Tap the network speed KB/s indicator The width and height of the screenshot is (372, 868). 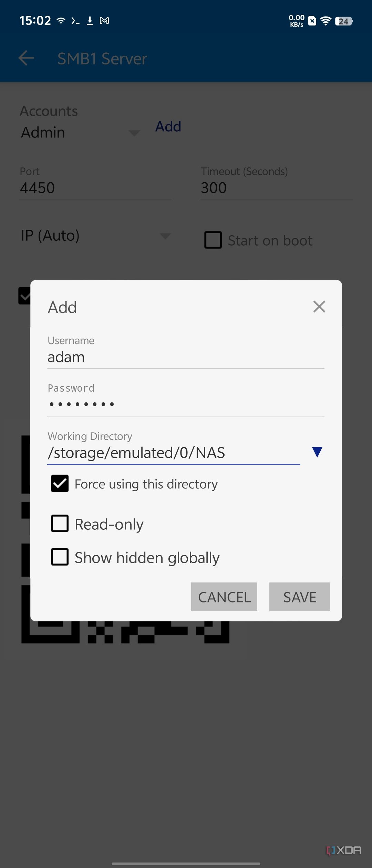click(x=297, y=21)
